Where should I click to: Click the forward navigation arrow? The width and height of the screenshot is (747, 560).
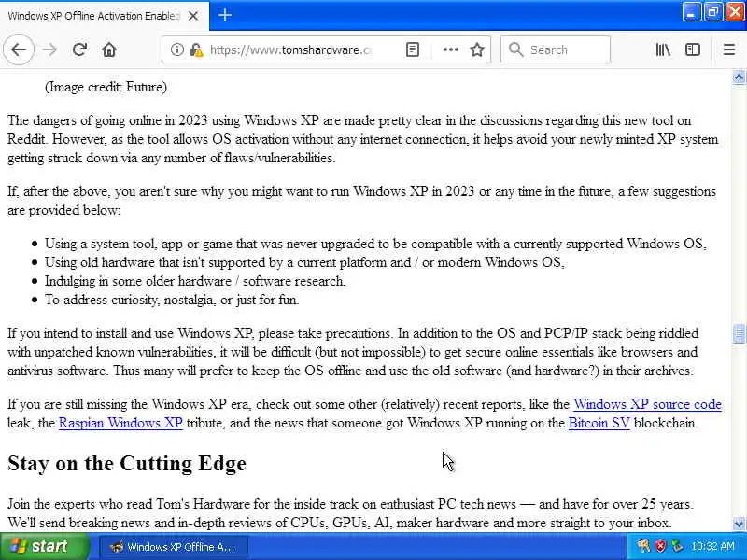pos(49,49)
